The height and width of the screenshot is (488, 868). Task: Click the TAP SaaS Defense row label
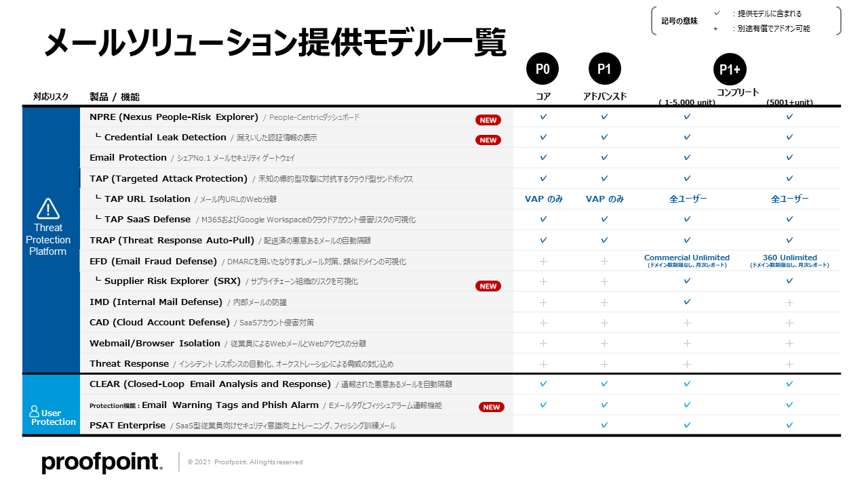(147, 219)
